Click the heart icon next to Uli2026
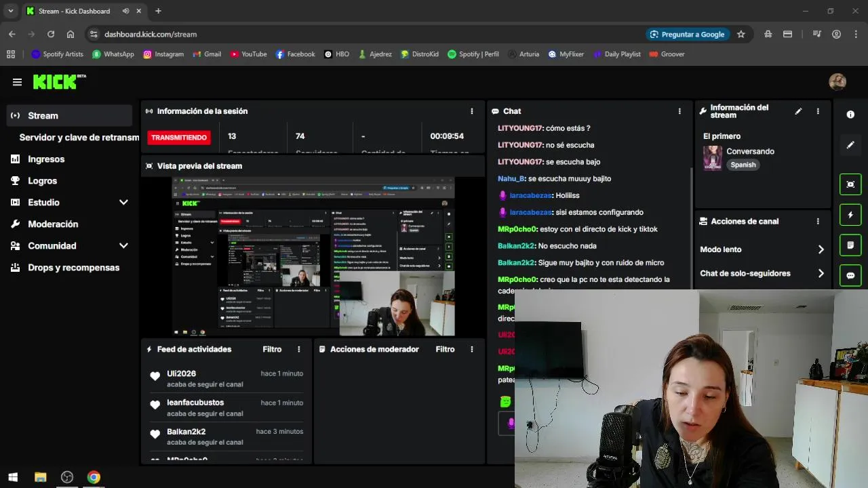This screenshot has height=488, width=868. 155,376
